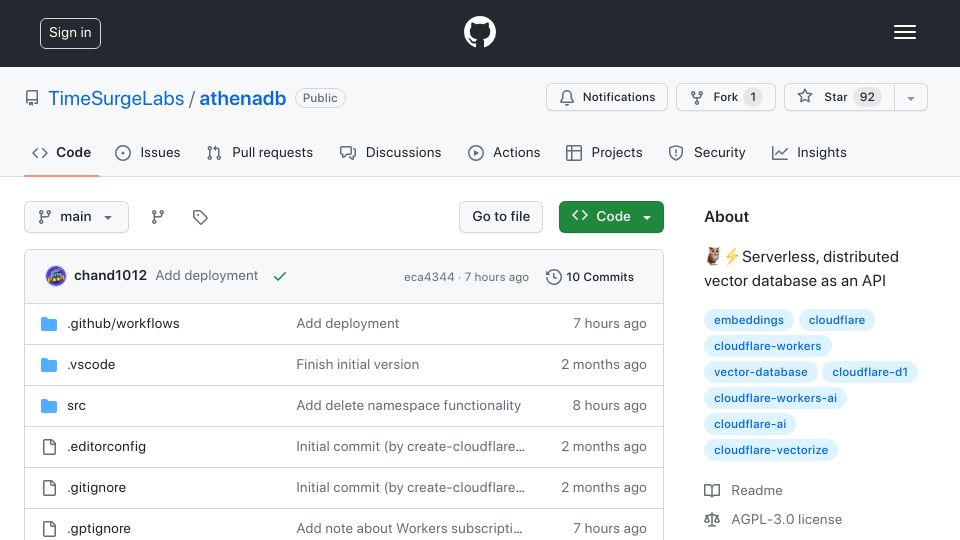Open the Security tab
The width and height of the screenshot is (960, 540).
[707, 152]
